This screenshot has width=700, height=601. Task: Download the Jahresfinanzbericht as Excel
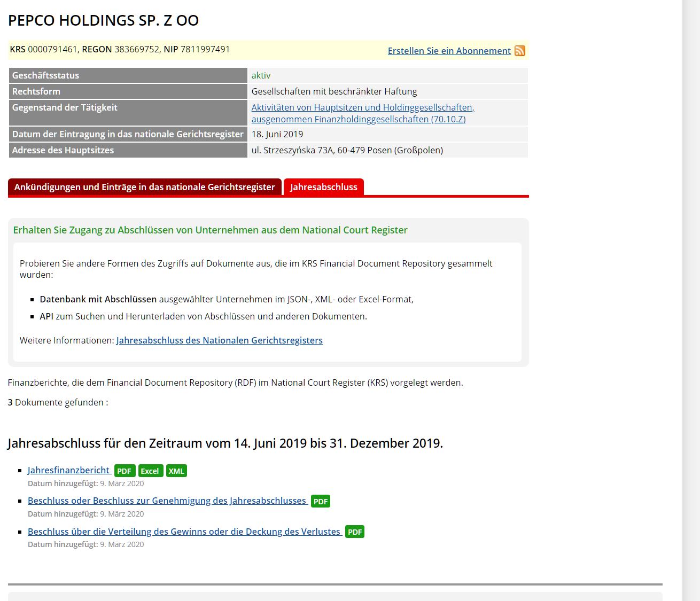tap(150, 471)
